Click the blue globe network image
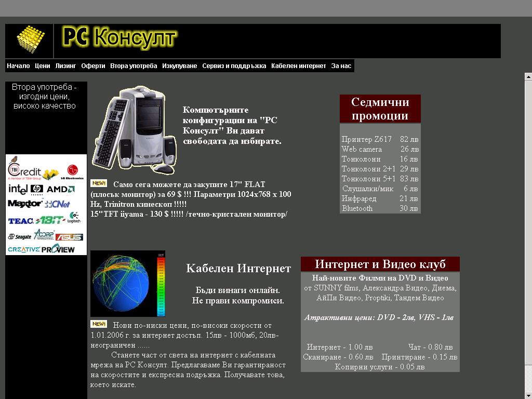 coord(128,284)
